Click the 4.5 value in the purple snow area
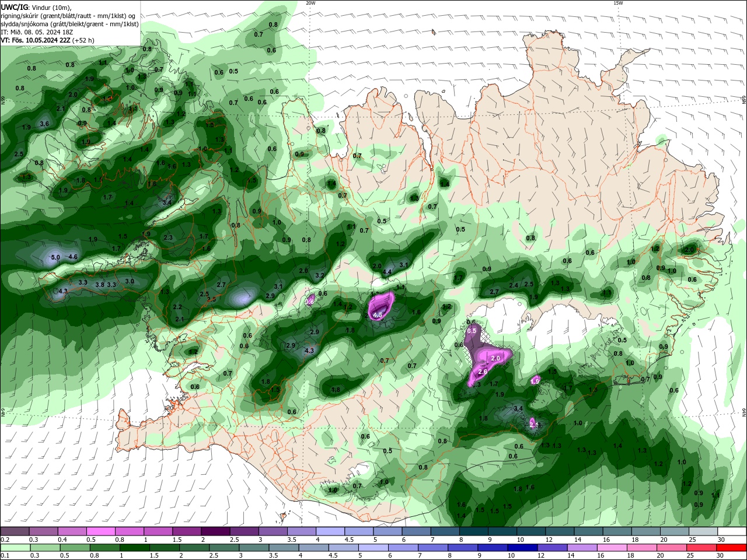The image size is (747, 560). [x=377, y=316]
